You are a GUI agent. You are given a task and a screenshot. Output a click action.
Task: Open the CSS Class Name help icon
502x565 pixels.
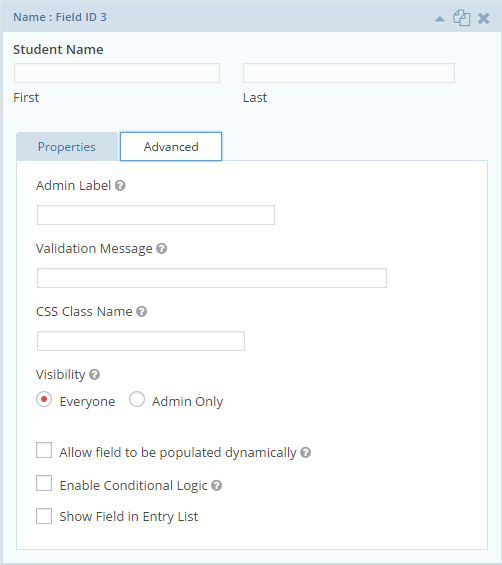tap(142, 312)
